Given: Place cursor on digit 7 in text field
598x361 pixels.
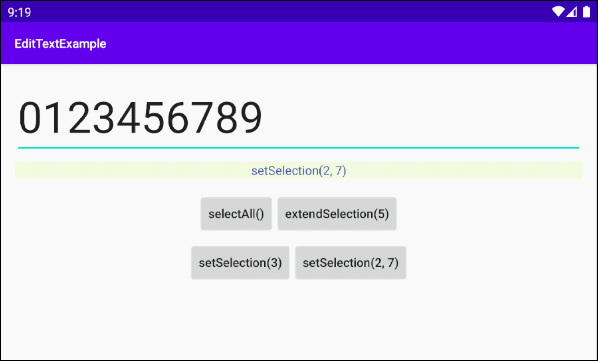Looking at the screenshot, I should point(202,118).
